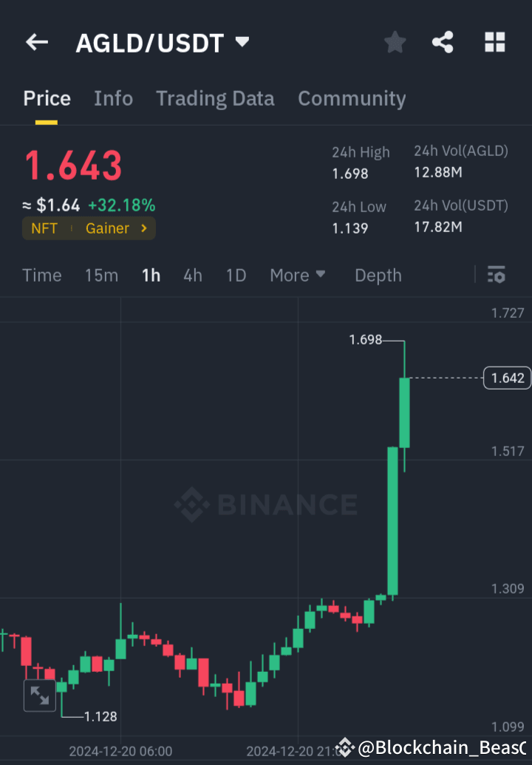Open the share options
The image size is (532, 765).
(443, 42)
